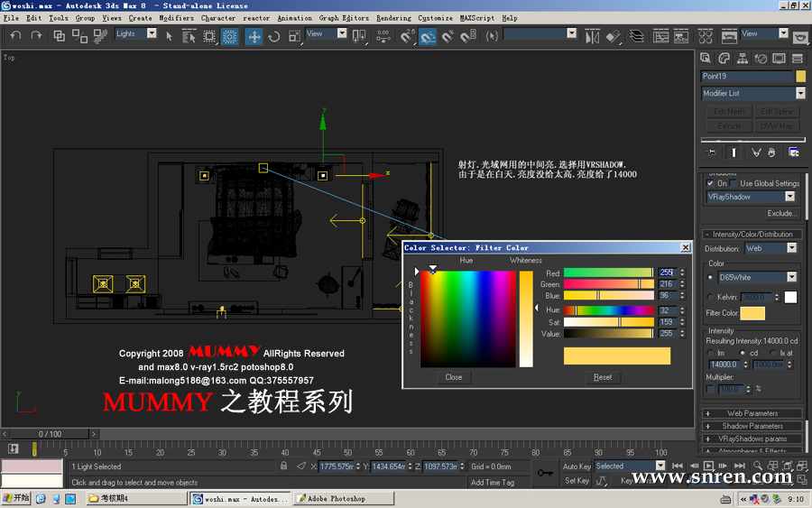Select the lm intensity unit radio
Screen dimensions: 812x508
point(711,353)
